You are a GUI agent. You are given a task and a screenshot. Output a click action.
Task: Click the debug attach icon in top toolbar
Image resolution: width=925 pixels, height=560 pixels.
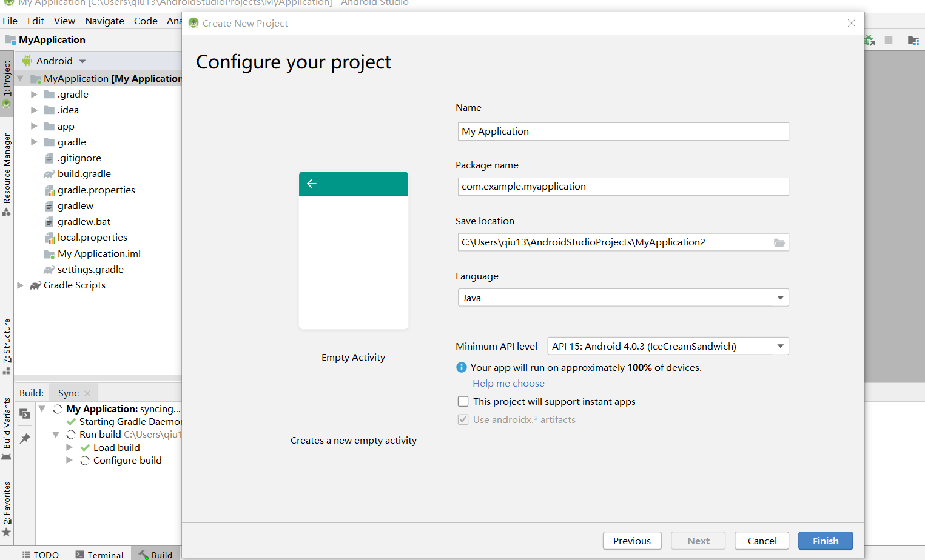(870, 41)
